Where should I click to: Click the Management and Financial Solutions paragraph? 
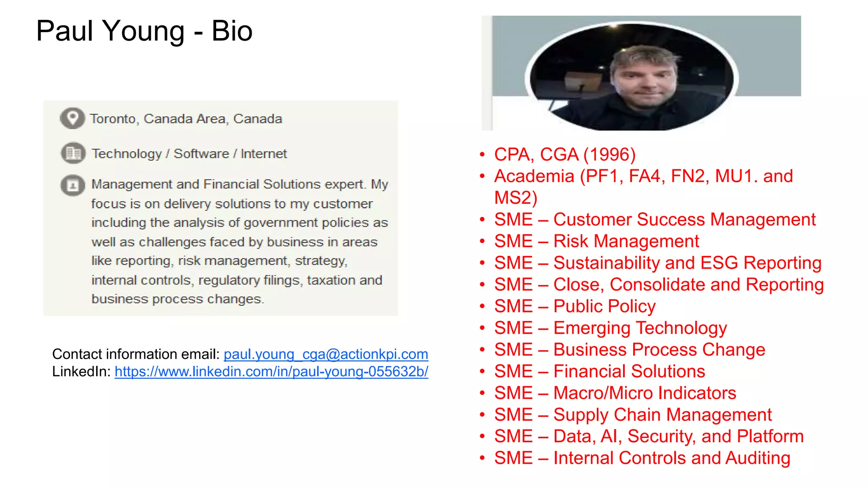(239, 241)
